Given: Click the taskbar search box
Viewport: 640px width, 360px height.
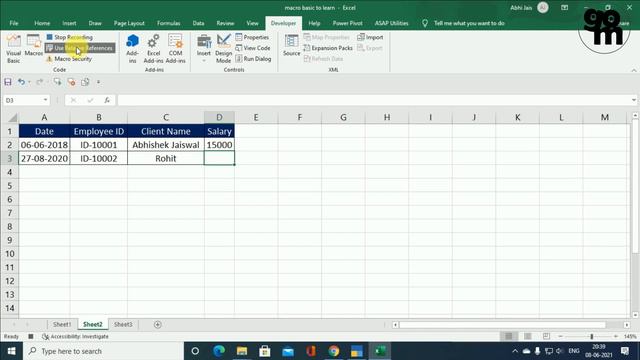Looking at the screenshot, I should click(x=104, y=351).
